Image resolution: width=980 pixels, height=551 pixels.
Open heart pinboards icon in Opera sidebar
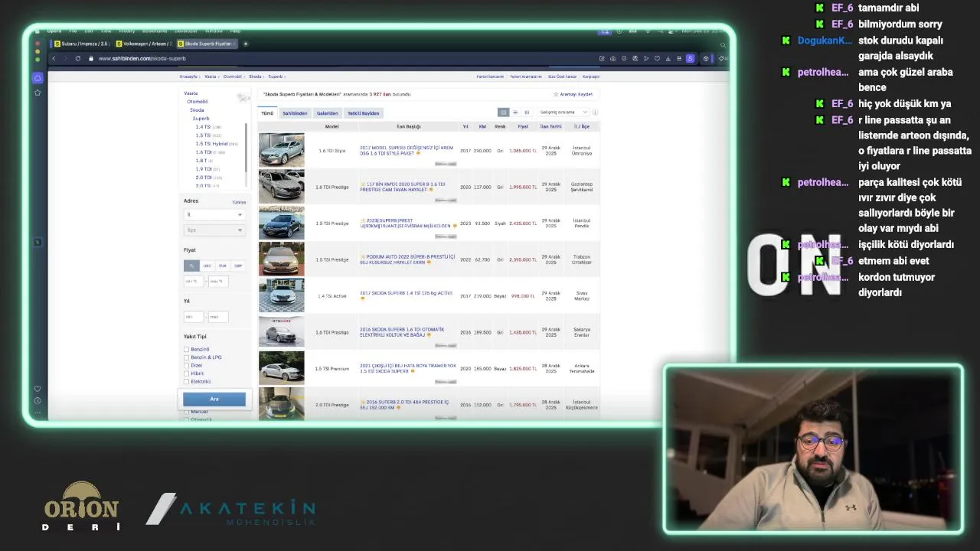pyautogui.click(x=38, y=389)
